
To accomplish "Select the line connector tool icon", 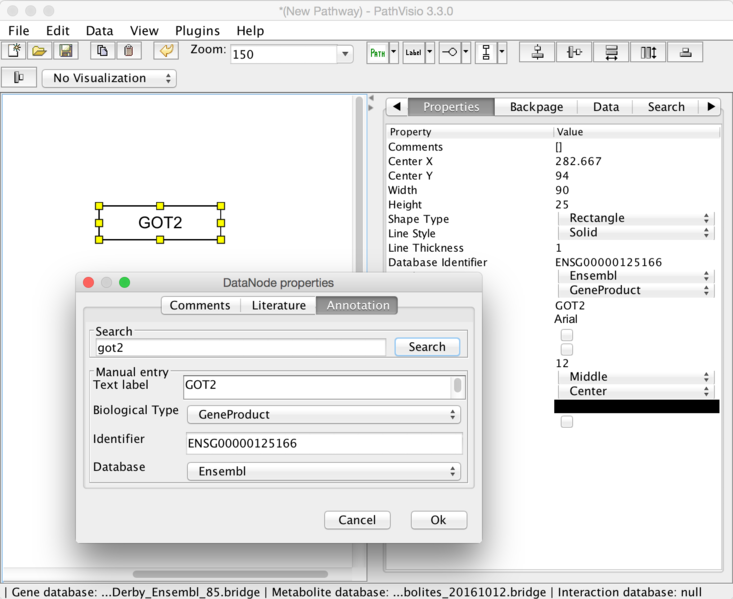I will click(450, 52).
